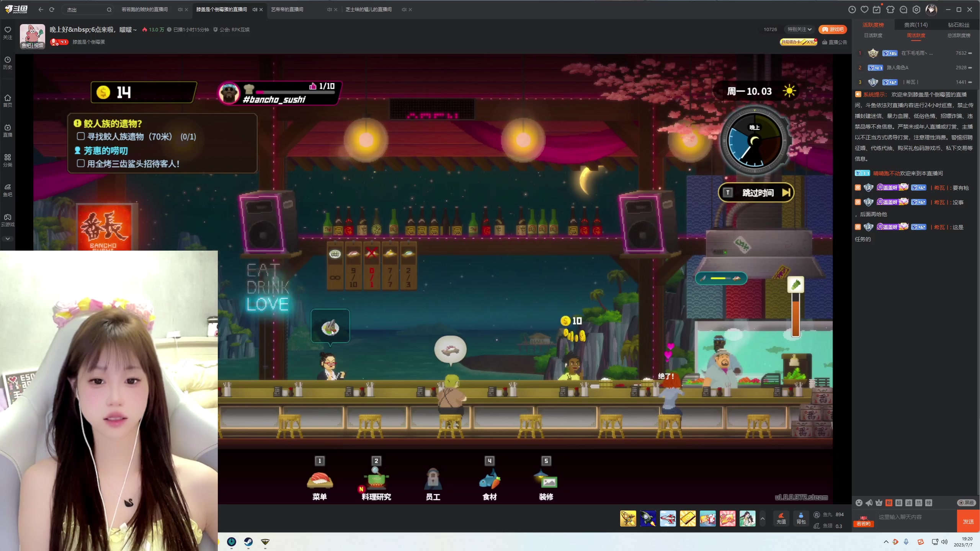Open the 贵宾(114) tab
Screen dimensions: 980x551
[916, 25]
